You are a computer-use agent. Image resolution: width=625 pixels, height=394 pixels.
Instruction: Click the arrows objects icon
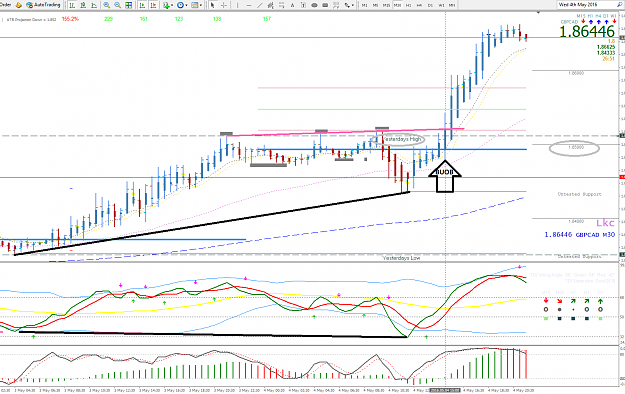[x=347, y=5]
